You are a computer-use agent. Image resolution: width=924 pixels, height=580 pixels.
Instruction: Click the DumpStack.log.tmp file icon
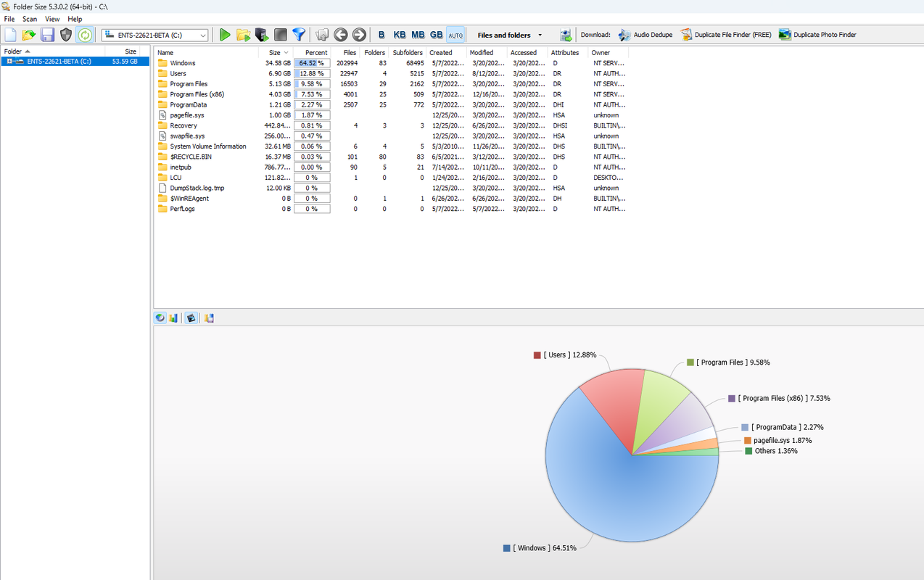(x=162, y=188)
